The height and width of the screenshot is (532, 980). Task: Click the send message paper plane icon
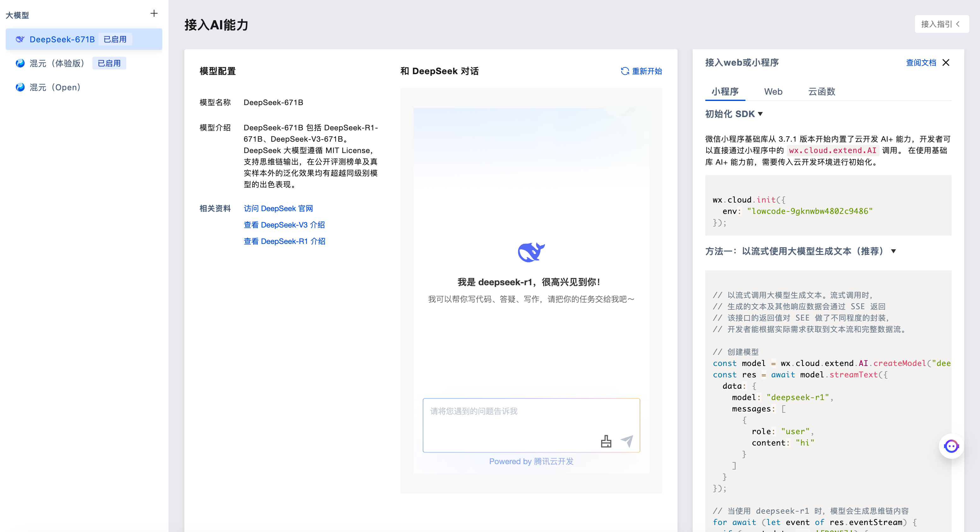click(x=627, y=441)
